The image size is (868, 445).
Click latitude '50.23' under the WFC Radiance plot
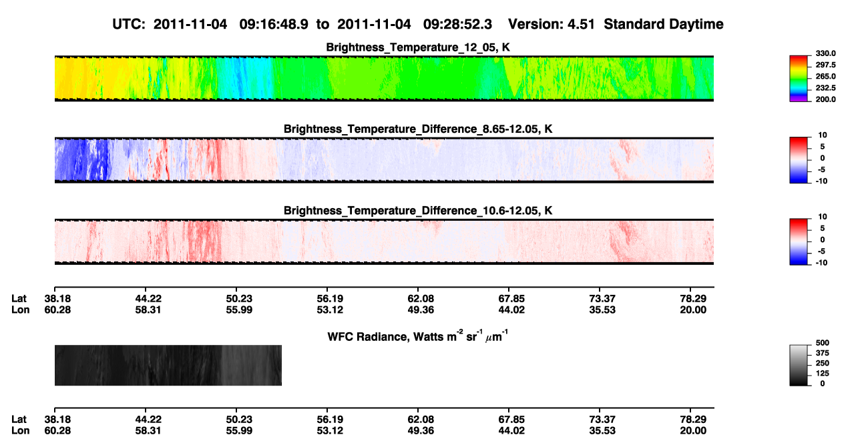239,419
